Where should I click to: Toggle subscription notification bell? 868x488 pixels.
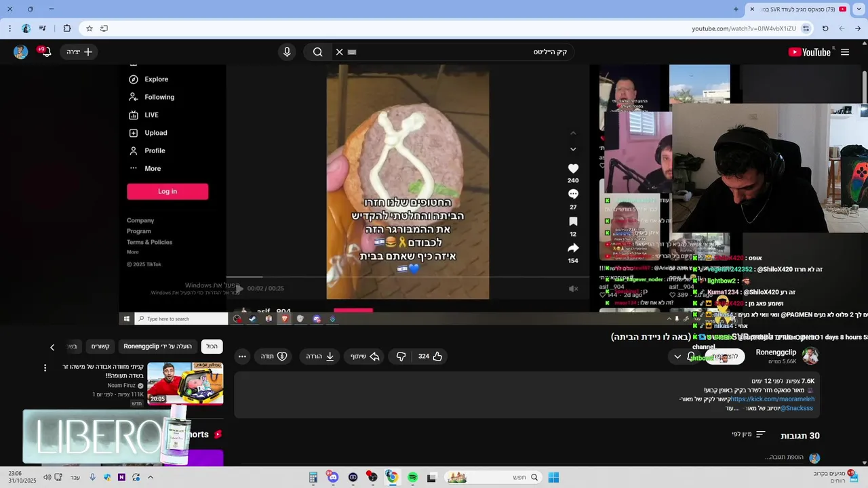pyautogui.click(x=691, y=357)
